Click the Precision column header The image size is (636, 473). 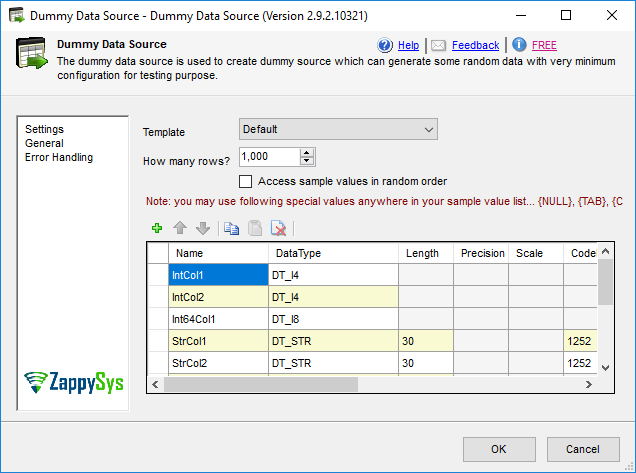(481, 253)
